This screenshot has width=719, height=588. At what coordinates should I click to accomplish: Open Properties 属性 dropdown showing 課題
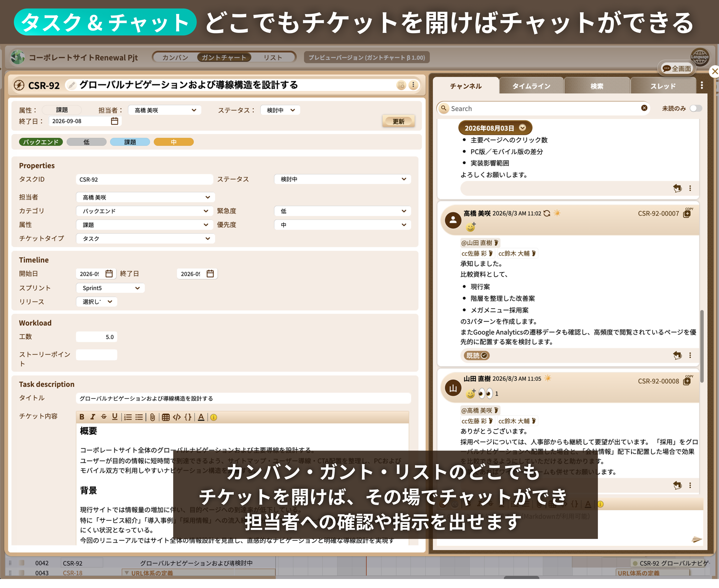click(x=145, y=225)
